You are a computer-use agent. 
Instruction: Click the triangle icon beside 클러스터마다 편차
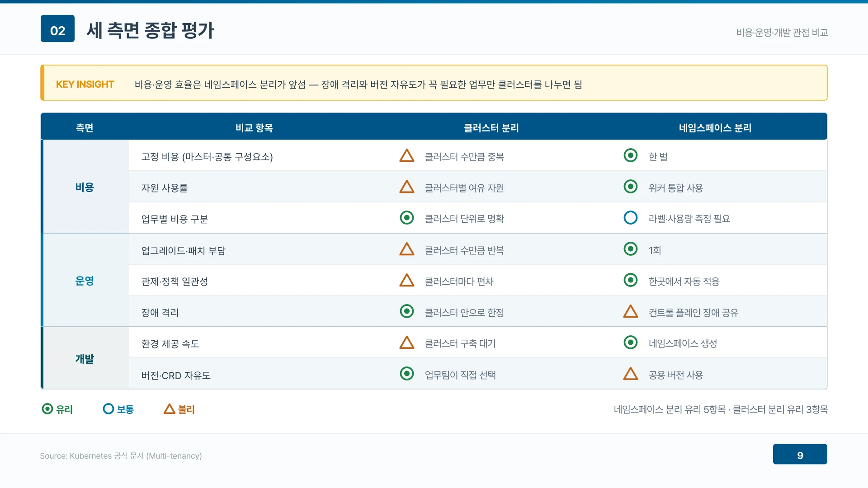tap(407, 281)
